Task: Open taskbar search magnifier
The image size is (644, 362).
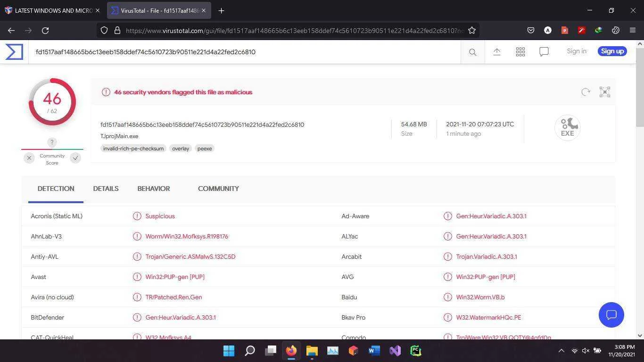Action: point(250,351)
